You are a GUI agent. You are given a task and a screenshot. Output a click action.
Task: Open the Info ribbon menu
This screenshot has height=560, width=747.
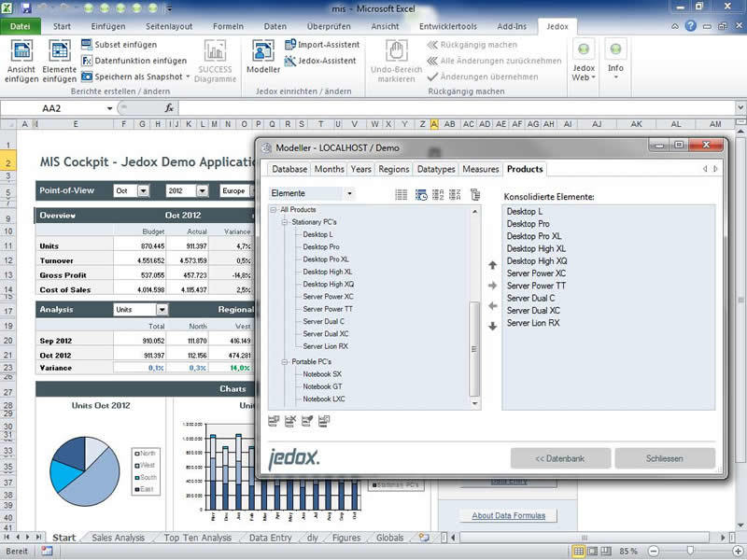(x=615, y=61)
